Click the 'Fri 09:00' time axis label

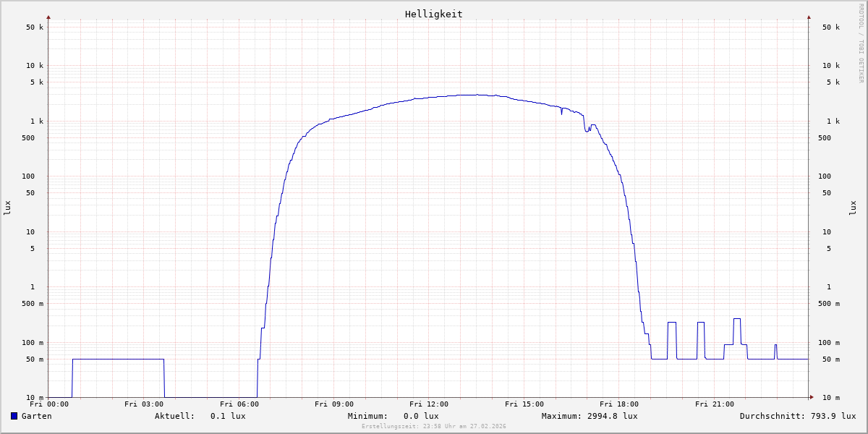(x=334, y=404)
